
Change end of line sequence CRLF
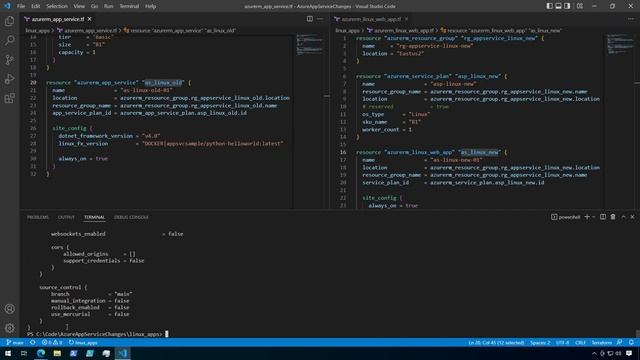580,342
